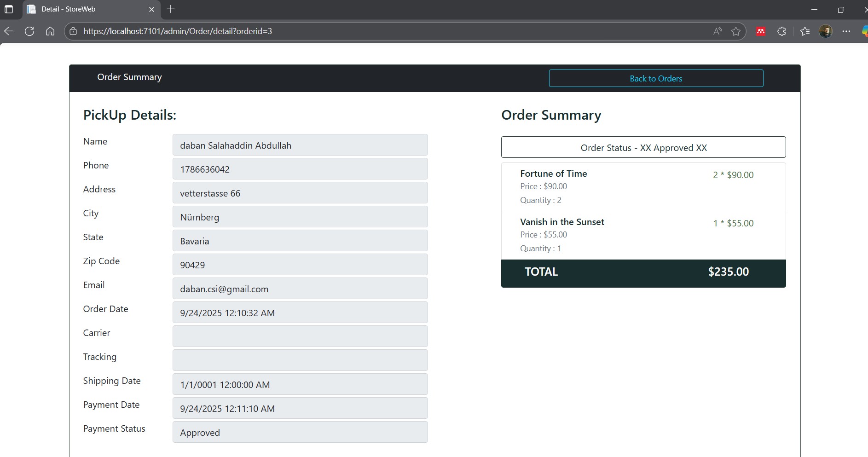Viewport: 868px width, 457px height.
Task: Open browser profile avatar
Action: click(x=825, y=31)
